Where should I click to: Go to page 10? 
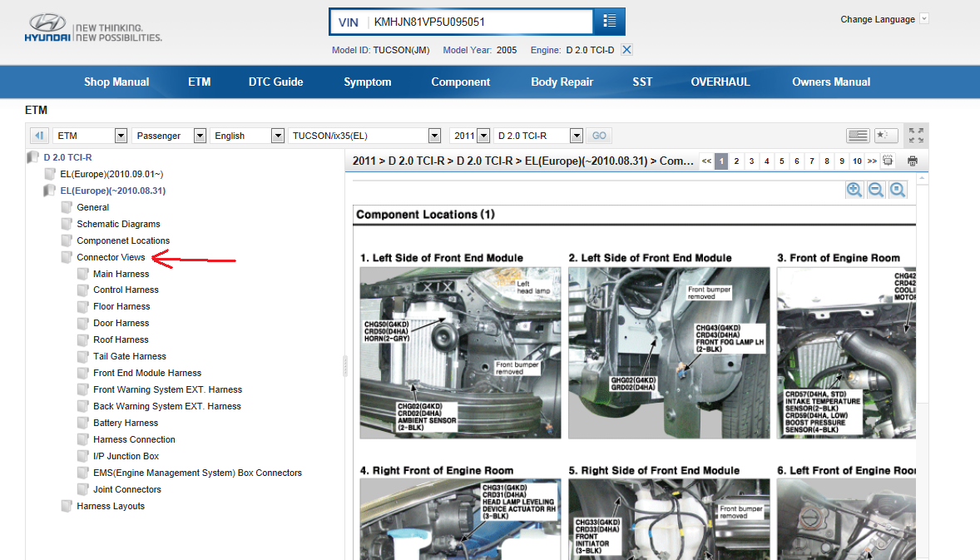(857, 161)
